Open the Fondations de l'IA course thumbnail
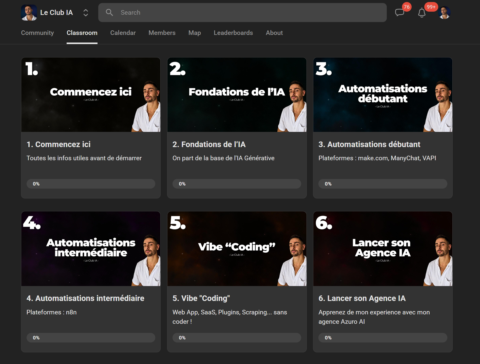Image resolution: width=480 pixels, height=364 pixels. pos(237,95)
